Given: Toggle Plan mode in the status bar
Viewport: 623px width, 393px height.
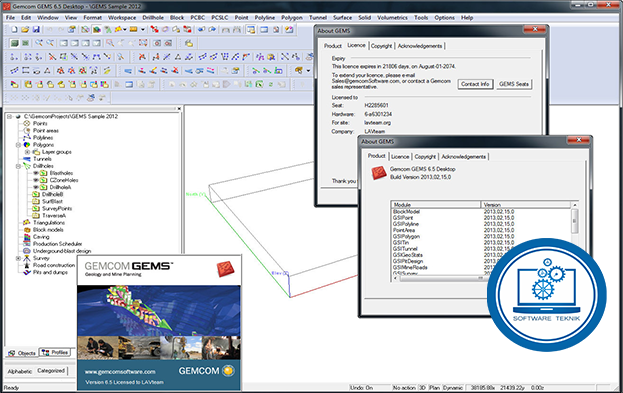Looking at the screenshot, I should click(434, 387).
